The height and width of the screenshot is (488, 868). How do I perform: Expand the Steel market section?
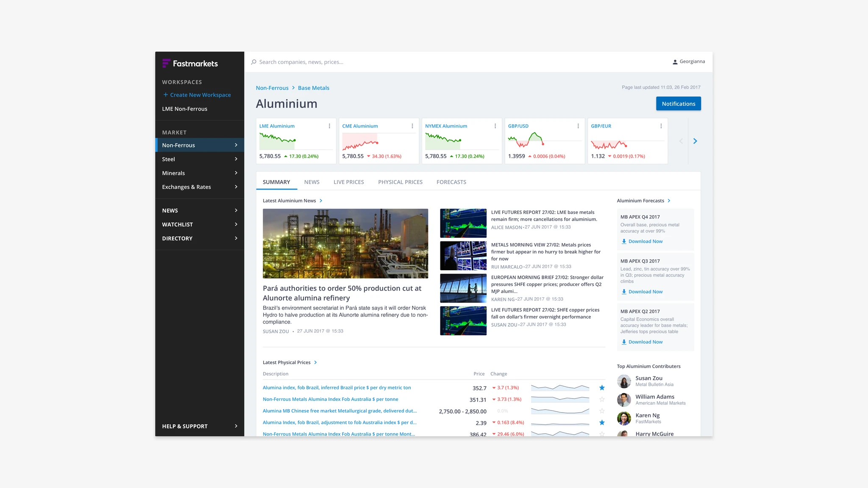click(x=236, y=159)
